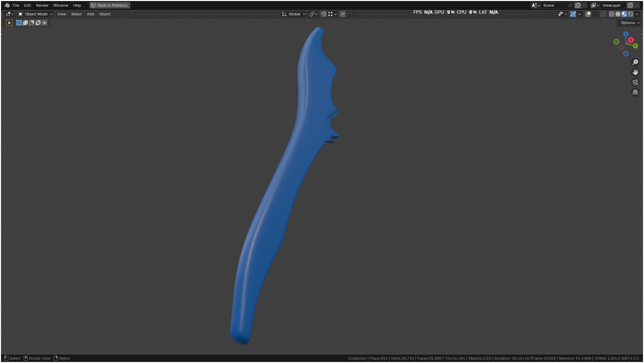Click the negative X axis gizmo circle
The height and width of the screenshot is (363, 644).
tap(621, 47)
